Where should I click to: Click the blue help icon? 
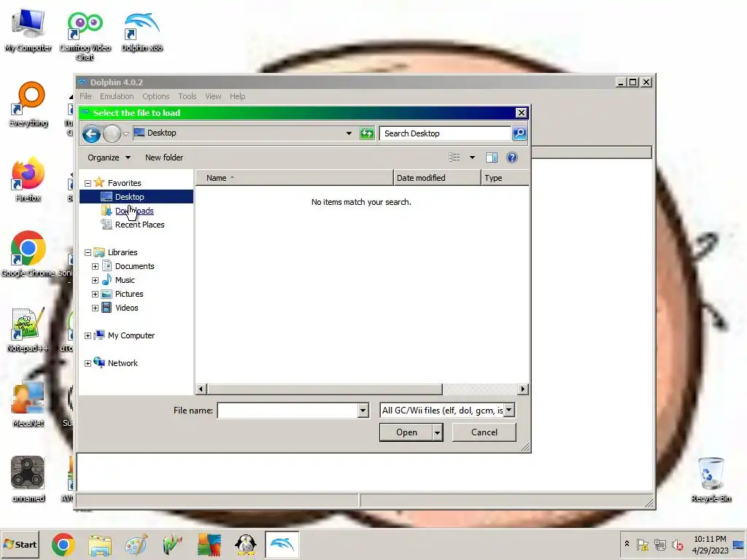point(512,157)
